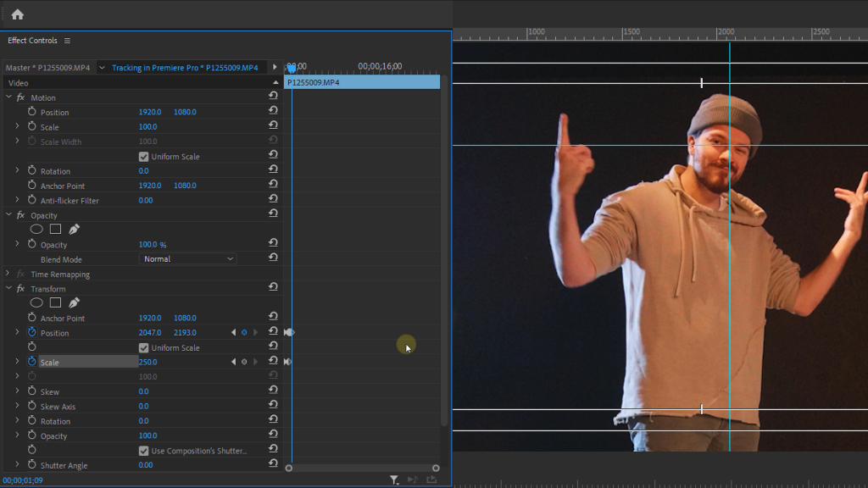This screenshot has height=488, width=868.
Task: Expand Motion Scale property
Action: pos(17,126)
